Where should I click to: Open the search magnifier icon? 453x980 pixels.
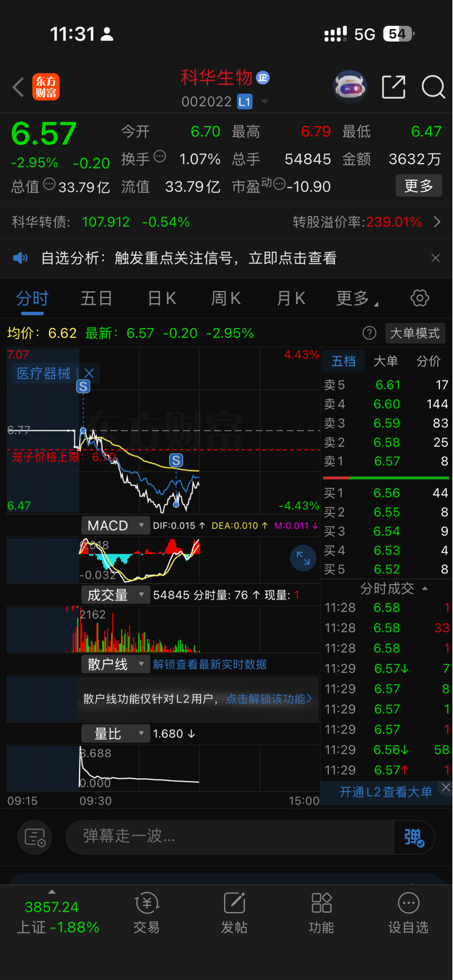pos(433,87)
